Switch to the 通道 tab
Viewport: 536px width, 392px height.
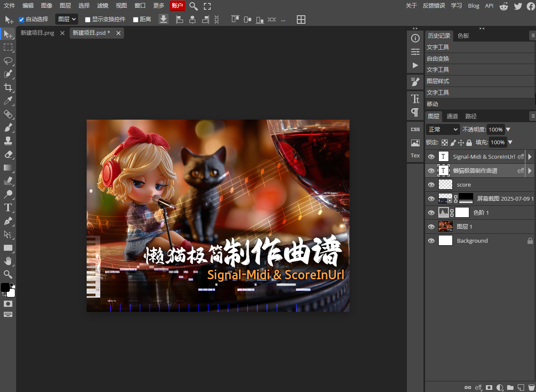point(452,116)
